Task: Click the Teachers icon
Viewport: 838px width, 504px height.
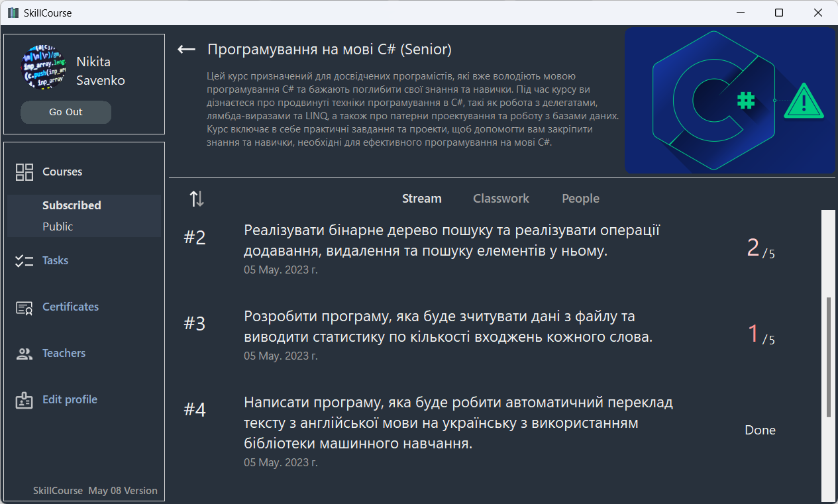Action: (x=24, y=353)
